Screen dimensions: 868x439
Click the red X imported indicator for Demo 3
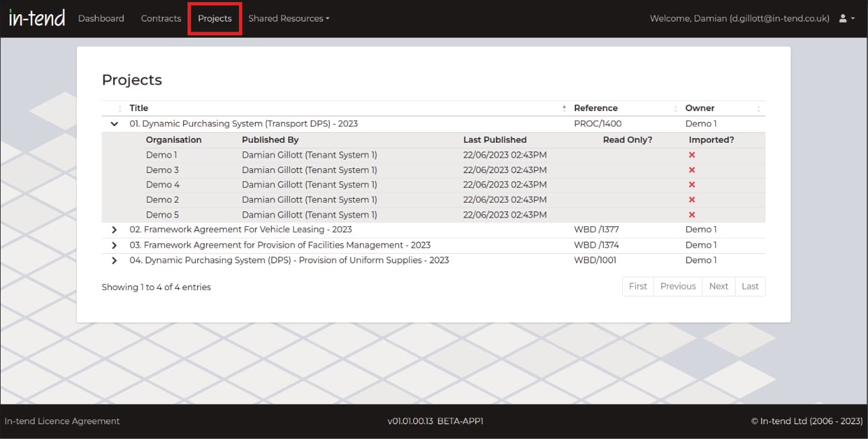pyautogui.click(x=691, y=170)
